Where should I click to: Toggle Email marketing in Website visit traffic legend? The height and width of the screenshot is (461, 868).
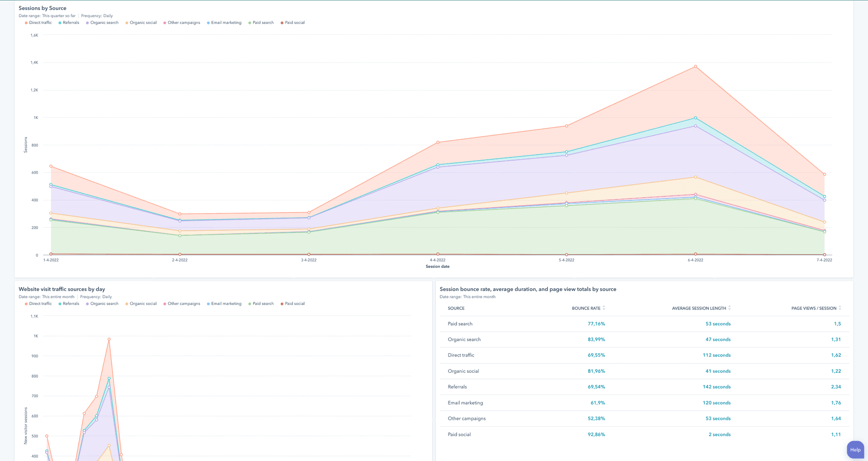pyautogui.click(x=224, y=304)
